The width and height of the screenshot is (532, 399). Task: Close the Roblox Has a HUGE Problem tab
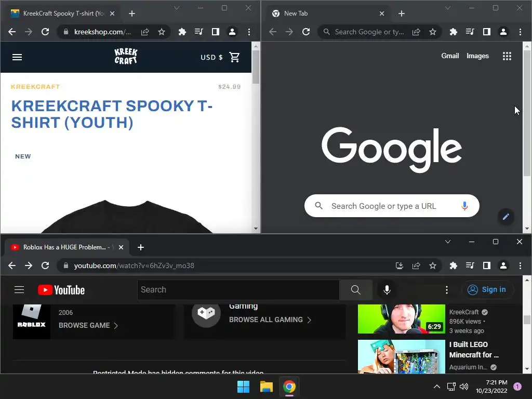121,247
